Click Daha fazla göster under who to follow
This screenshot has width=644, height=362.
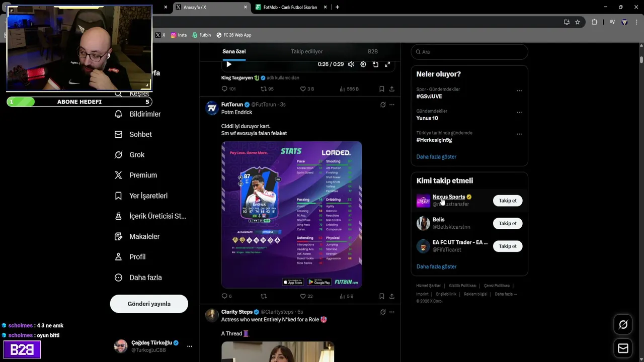coord(436,266)
